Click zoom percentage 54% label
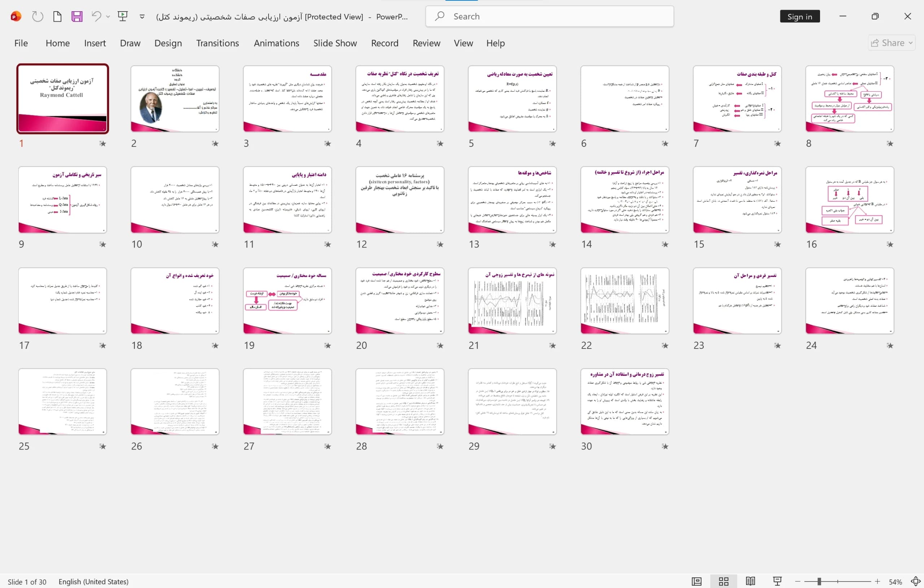Screen dimensions: 924x588 click(895, 582)
